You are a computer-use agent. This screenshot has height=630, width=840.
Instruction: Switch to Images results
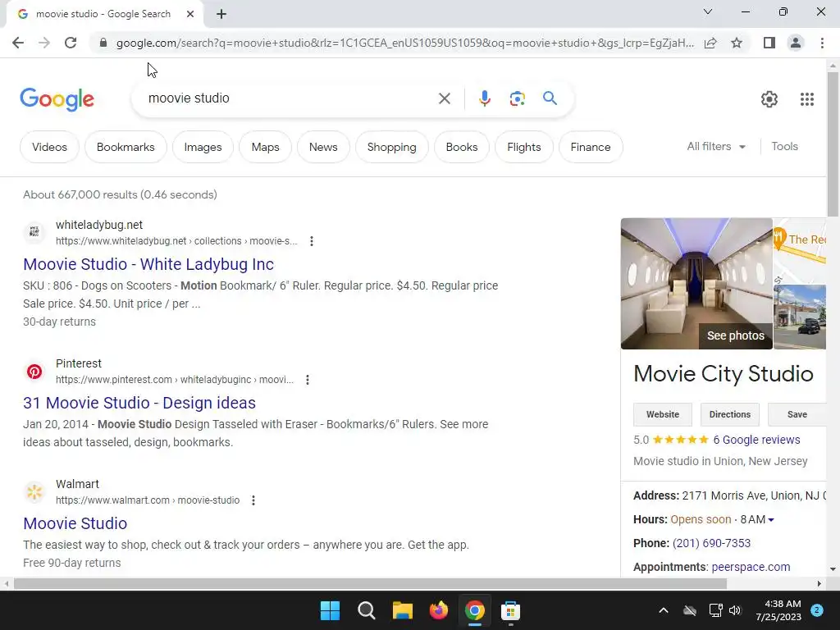click(203, 147)
